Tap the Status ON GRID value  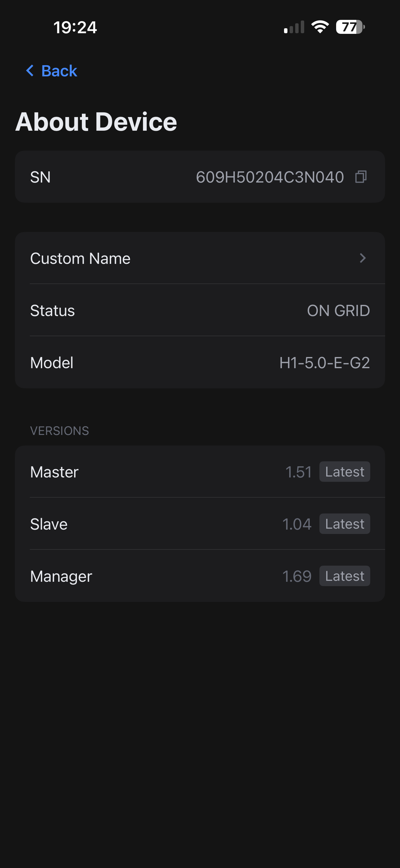click(338, 311)
